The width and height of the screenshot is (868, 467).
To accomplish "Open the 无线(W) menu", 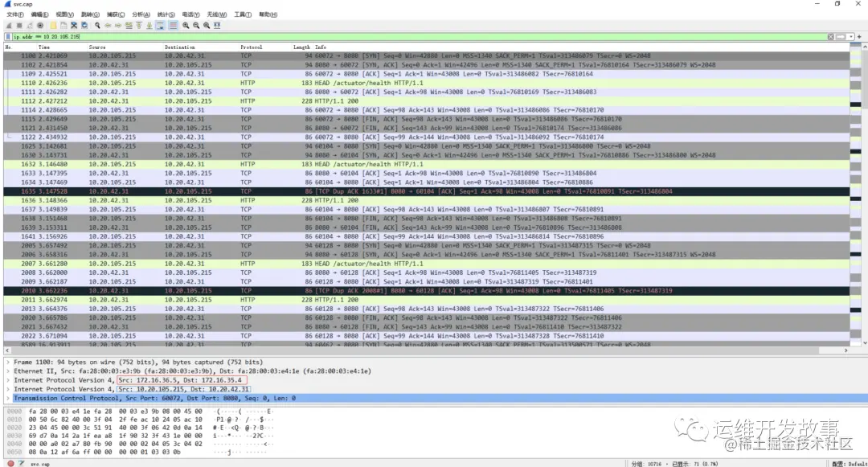I will [216, 14].
